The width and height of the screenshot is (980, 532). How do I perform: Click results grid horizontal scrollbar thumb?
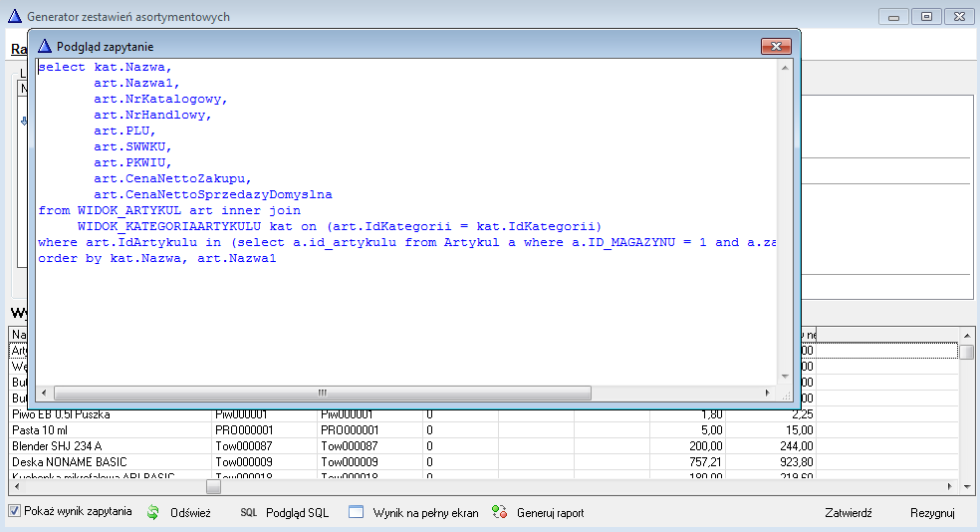(214, 486)
